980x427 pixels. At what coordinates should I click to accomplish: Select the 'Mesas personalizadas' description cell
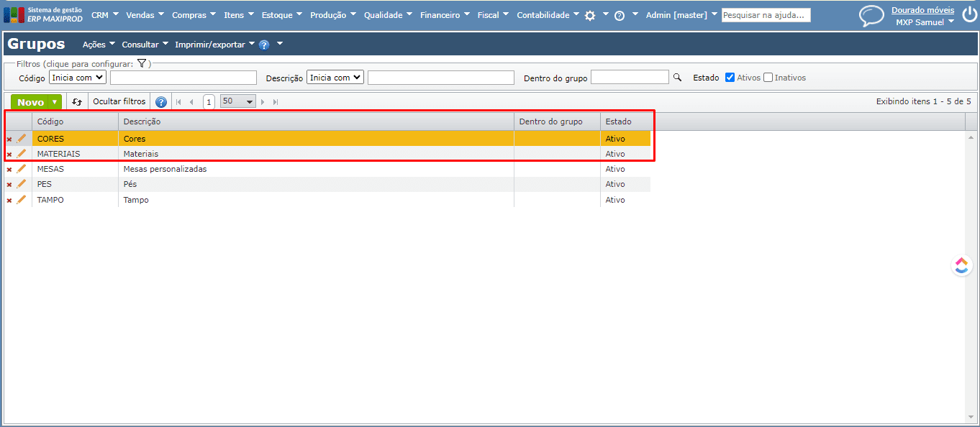(316, 169)
